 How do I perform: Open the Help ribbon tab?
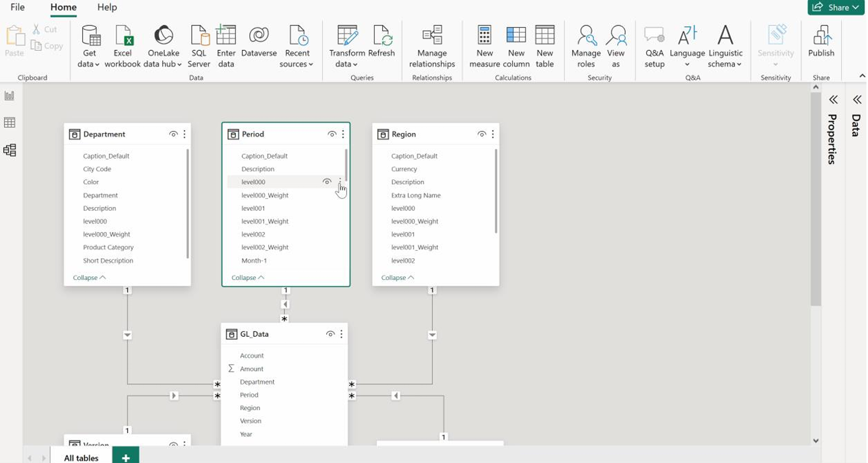[107, 7]
